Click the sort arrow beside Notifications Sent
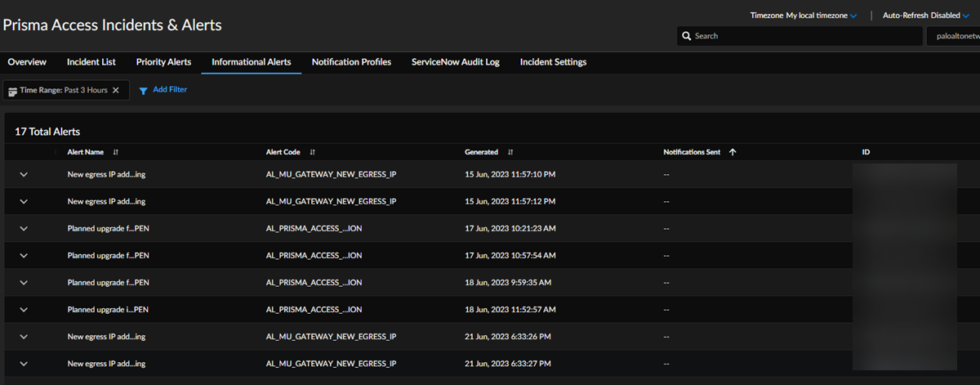 coord(732,152)
